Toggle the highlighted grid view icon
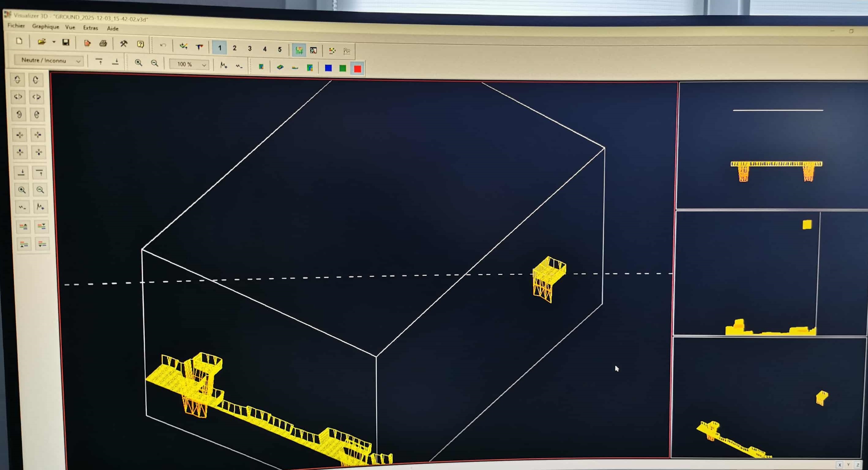This screenshot has width=868, height=470. pyautogui.click(x=299, y=50)
